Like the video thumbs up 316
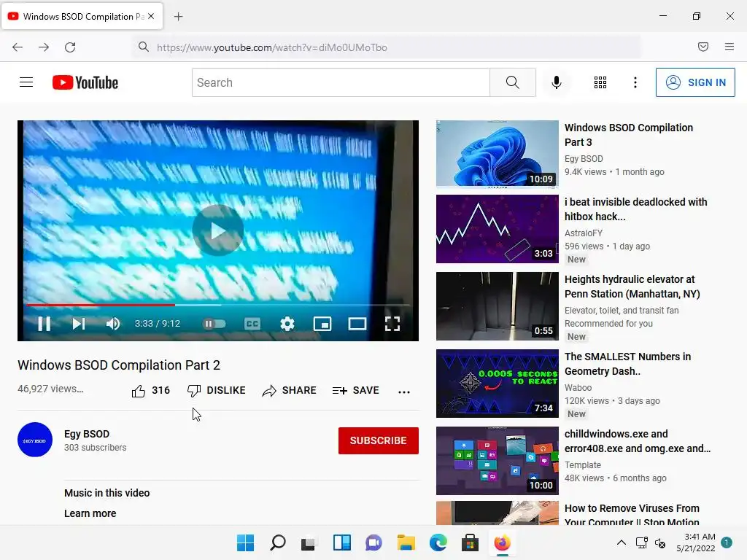The height and width of the screenshot is (560, 747). 150,391
